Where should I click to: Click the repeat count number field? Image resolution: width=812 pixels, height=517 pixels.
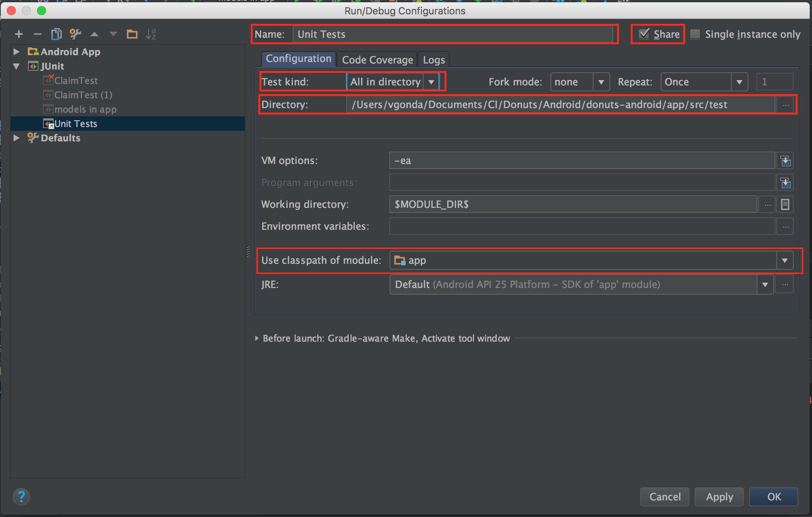click(775, 82)
